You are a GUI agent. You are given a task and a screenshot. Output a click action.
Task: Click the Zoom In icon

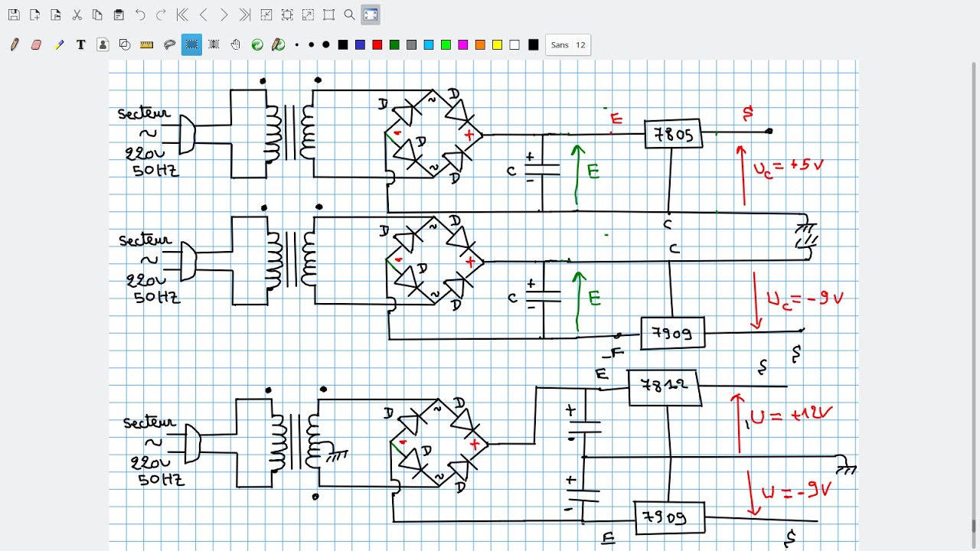coord(308,15)
